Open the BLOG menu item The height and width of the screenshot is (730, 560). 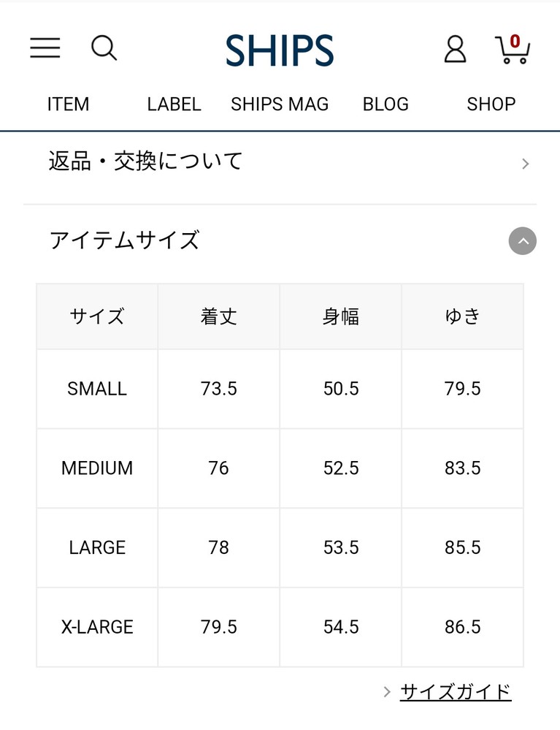coord(386,104)
